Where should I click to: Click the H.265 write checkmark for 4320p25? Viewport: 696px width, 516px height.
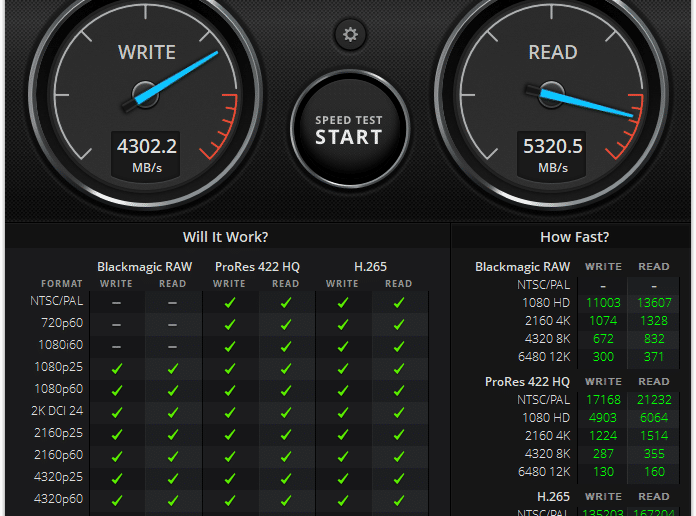(342, 479)
